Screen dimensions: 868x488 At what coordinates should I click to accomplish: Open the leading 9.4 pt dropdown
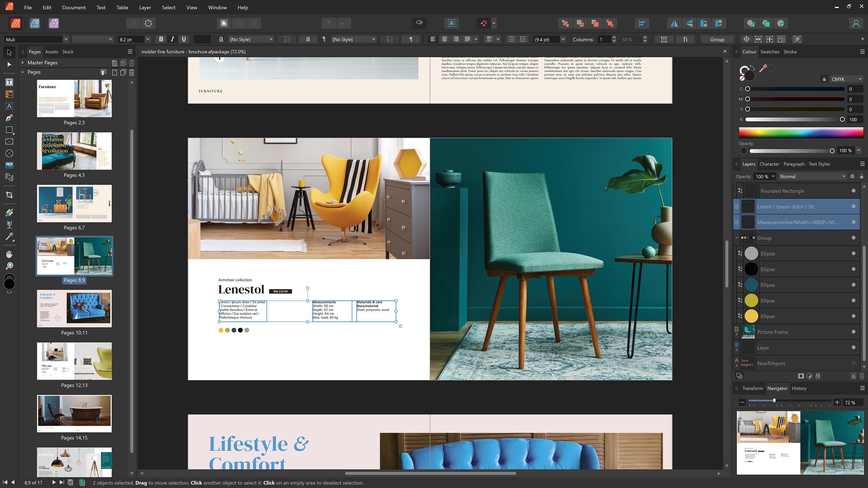(563, 39)
